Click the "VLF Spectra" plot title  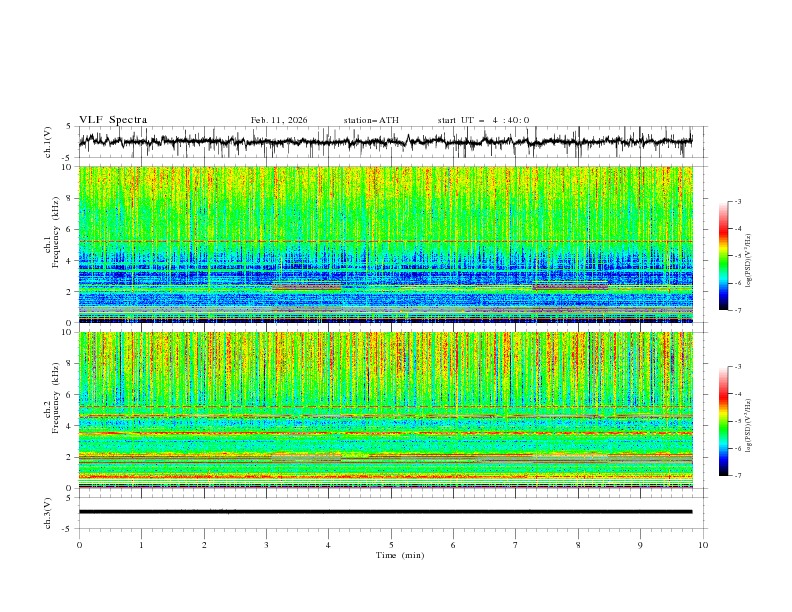tap(113, 120)
